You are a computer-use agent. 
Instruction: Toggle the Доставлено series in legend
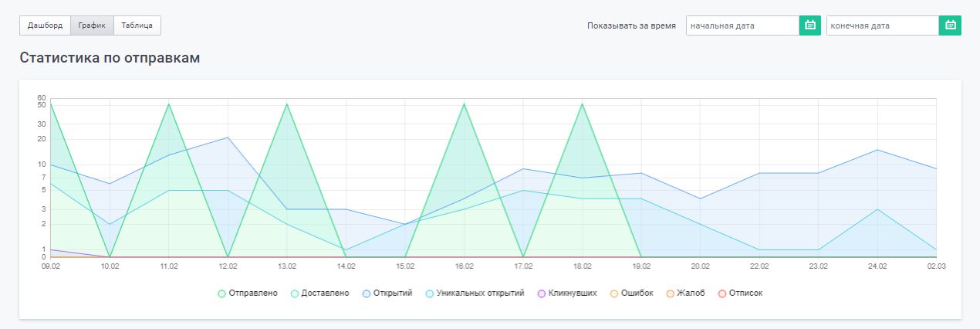point(319,293)
